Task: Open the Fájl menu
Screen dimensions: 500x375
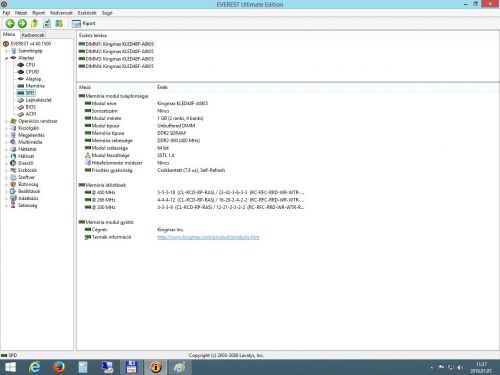Action: click(6, 13)
